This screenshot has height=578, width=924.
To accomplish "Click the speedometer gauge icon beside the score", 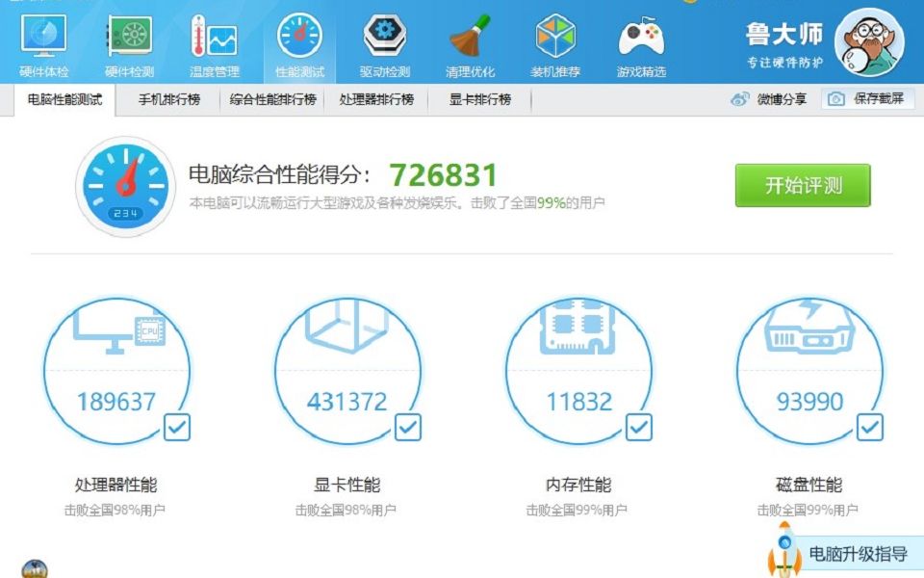I will 125,186.
